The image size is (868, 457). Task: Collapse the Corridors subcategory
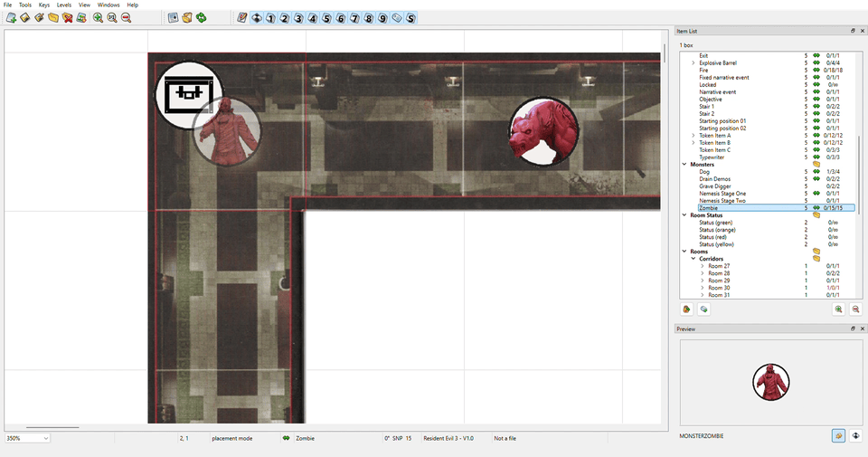(693, 259)
